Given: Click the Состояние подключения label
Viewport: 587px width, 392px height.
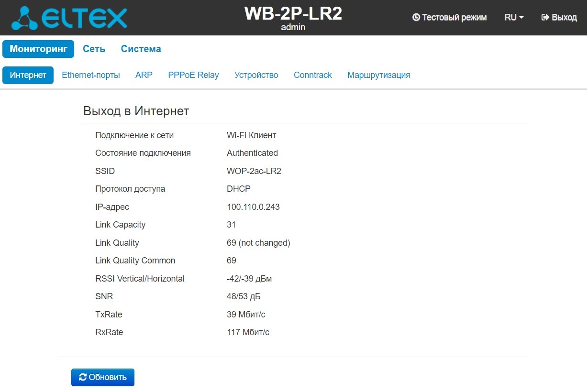Looking at the screenshot, I should (x=143, y=153).
